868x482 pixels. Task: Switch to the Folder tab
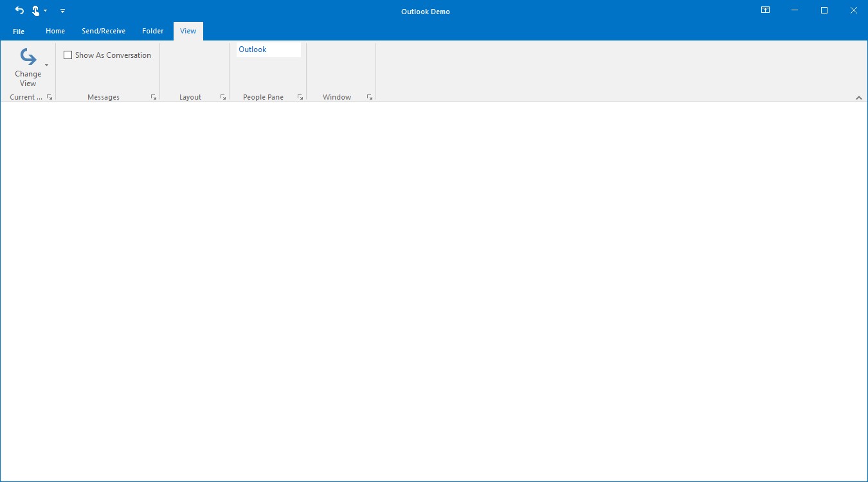[152, 31]
